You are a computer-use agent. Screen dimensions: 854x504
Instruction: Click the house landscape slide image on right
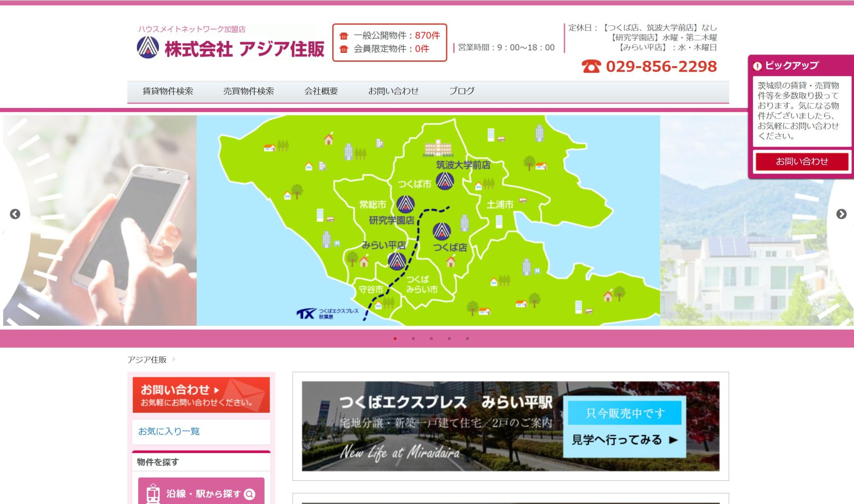757,220
